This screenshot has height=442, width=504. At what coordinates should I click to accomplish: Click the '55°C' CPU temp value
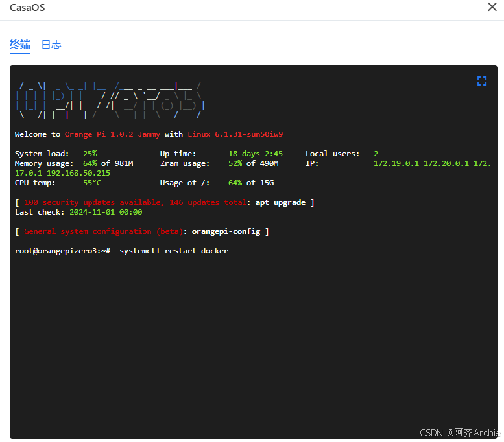point(92,183)
